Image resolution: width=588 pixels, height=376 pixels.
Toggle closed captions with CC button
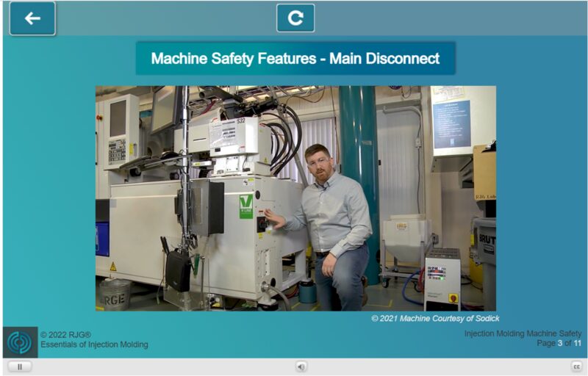[576, 366]
